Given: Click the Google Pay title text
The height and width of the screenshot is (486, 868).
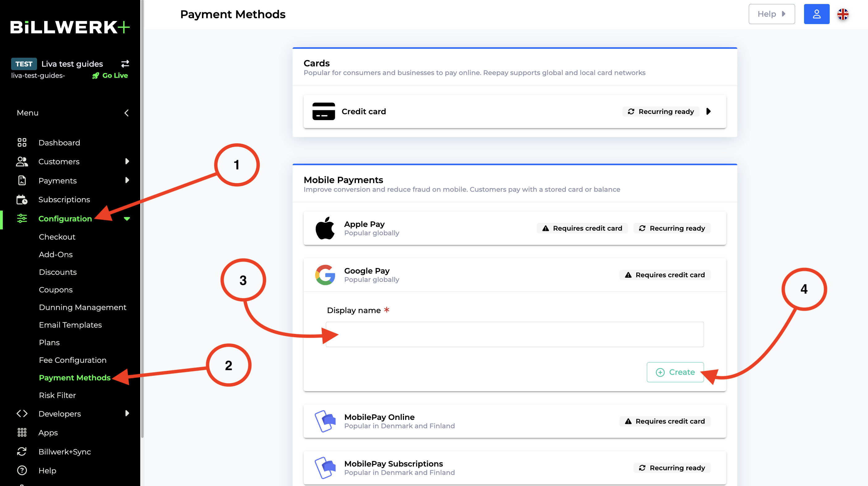Looking at the screenshot, I should (x=367, y=271).
